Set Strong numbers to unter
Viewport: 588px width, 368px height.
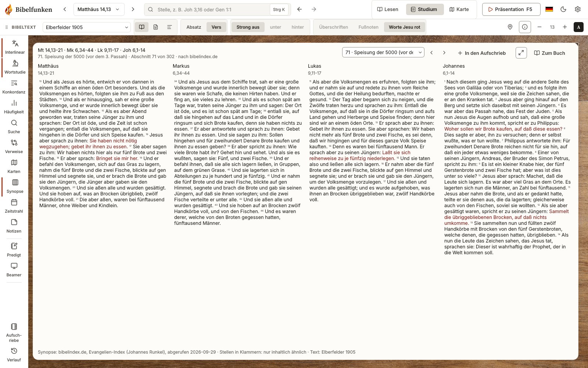click(x=276, y=27)
